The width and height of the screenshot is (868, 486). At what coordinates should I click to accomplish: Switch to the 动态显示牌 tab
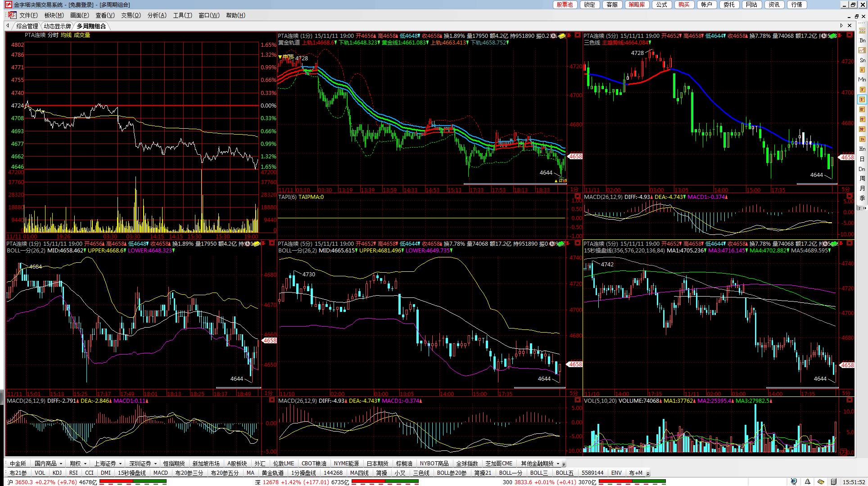coord(57,26)
